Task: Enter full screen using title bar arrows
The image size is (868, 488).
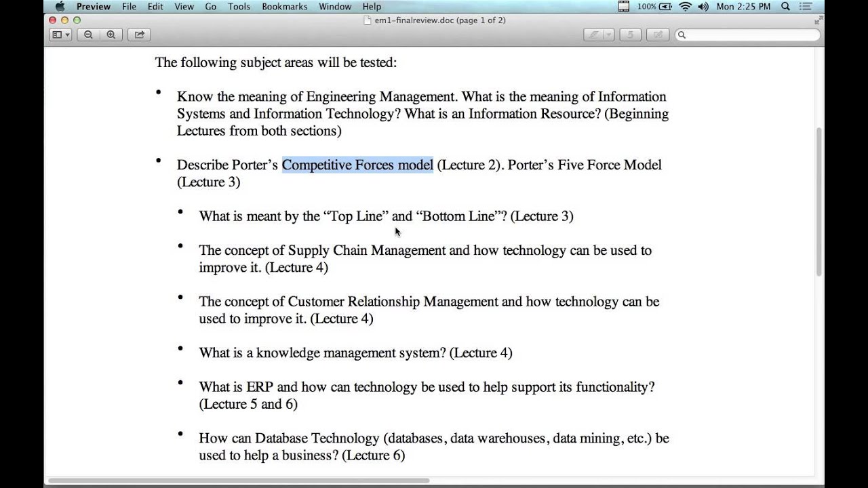Action: coord(818,20)
